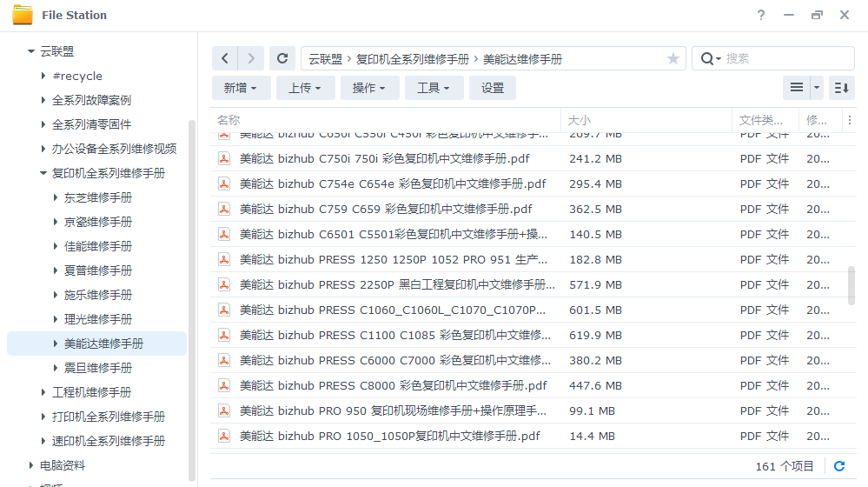Collapse the 云联盟 root folder arrow
The image size is (868, 487).
click(x=31, y=51)
